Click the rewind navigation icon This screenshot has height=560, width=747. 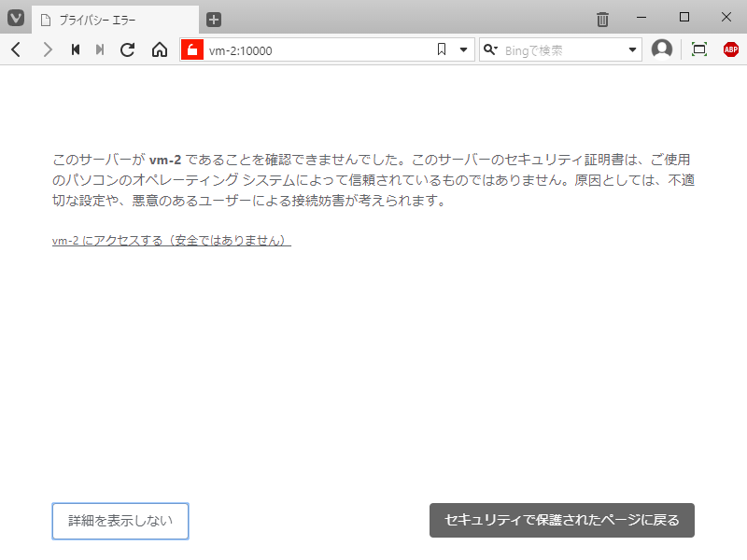pos(76,49)
